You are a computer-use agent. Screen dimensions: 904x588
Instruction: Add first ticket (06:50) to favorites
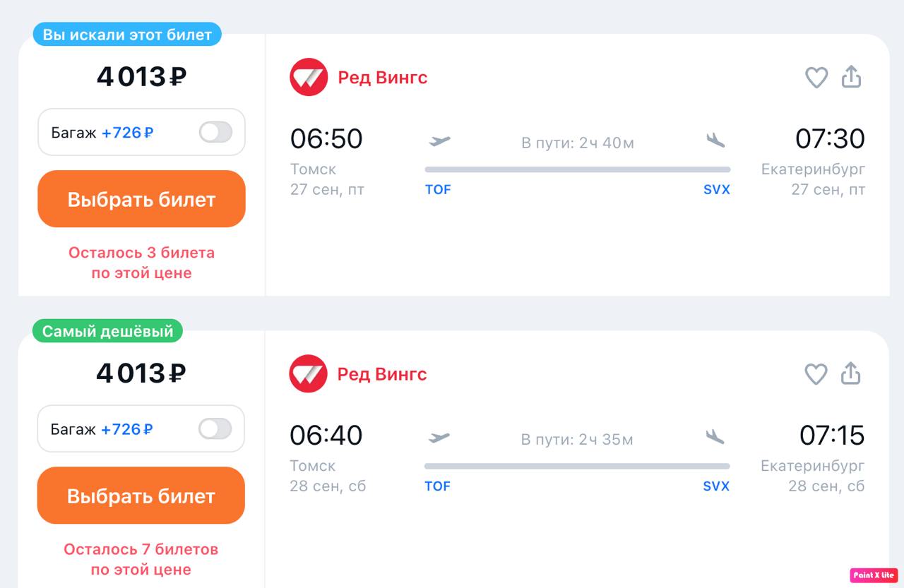tap(816, 77)
